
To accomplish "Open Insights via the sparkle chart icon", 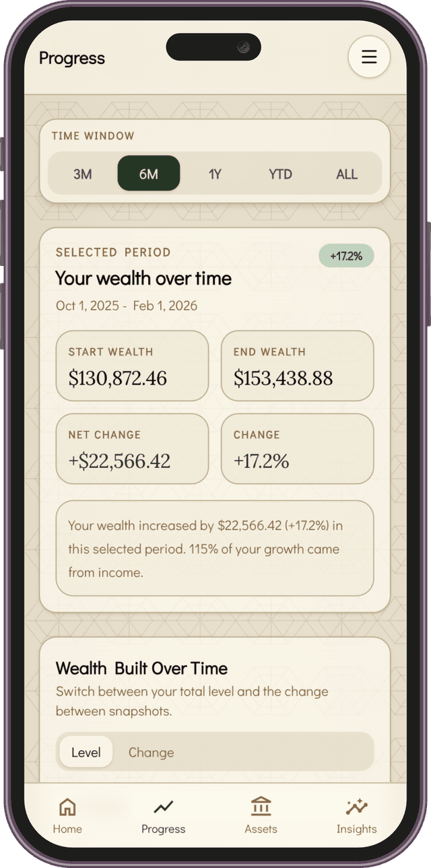I will tap(357, 805).
